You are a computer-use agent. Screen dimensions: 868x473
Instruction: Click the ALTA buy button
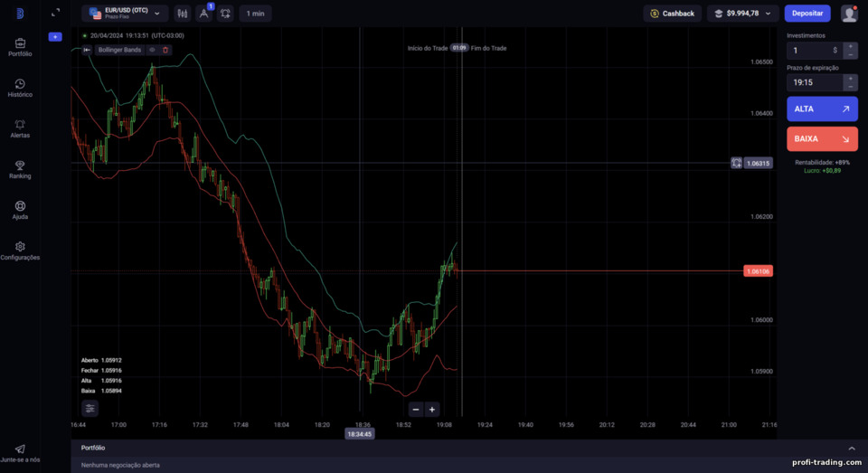pos(822,109)
